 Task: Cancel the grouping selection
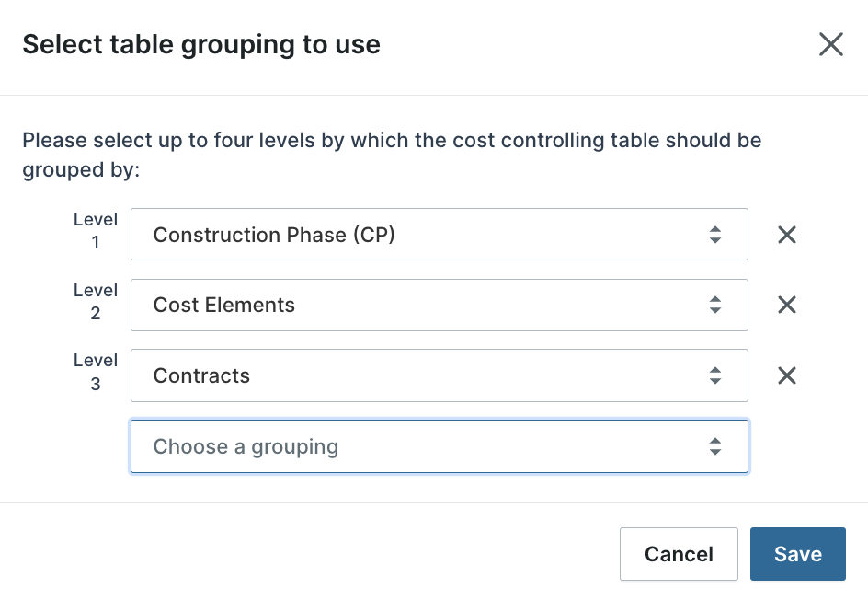pyautogui.click(x=679, y=554)
